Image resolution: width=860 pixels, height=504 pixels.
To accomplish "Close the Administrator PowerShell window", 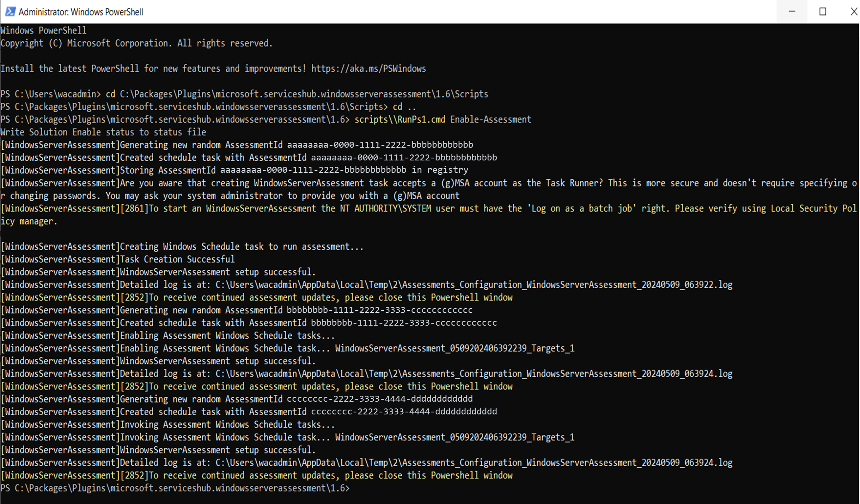I will coord(854,12).
